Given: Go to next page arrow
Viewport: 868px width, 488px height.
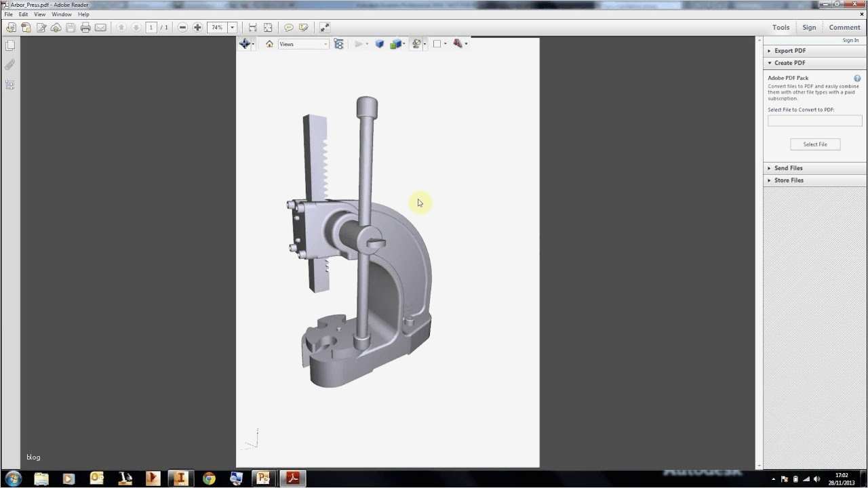Looking at the screenshot, I should coord(136,28).
